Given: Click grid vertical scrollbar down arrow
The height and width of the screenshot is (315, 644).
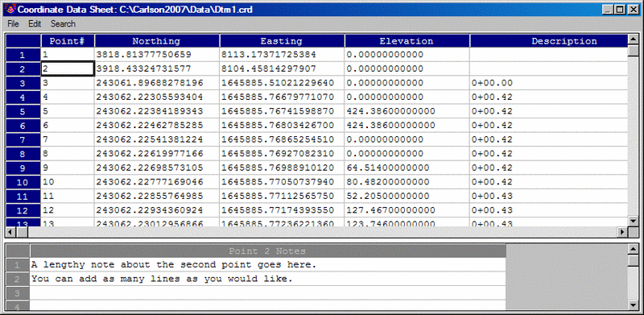Looking at the screenshot, I should pos(634,222).
